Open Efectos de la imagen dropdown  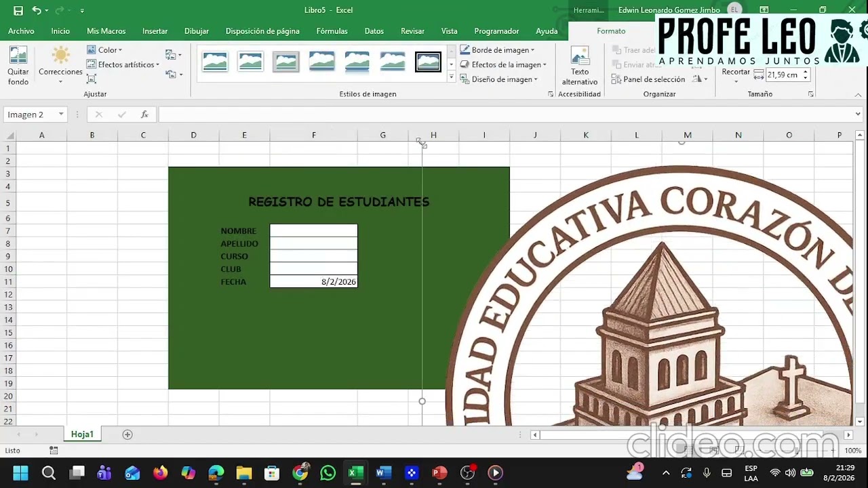coord(503,64)
